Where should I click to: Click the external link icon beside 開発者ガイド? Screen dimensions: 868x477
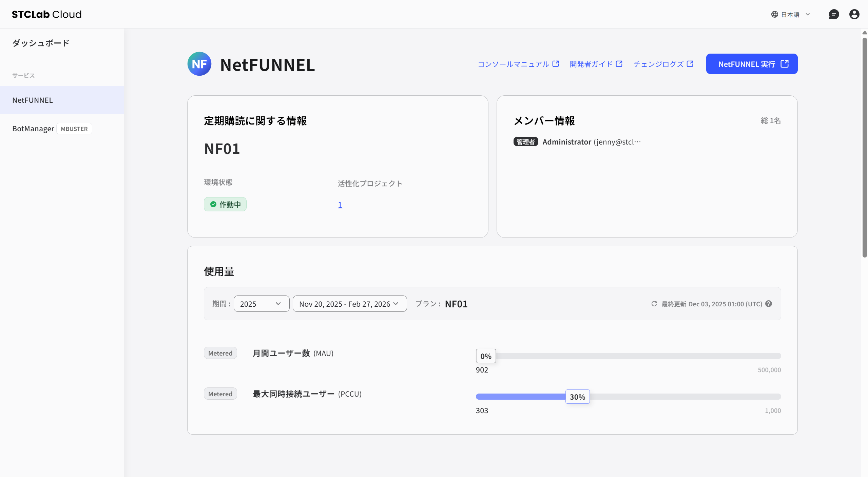pos(619,63)
